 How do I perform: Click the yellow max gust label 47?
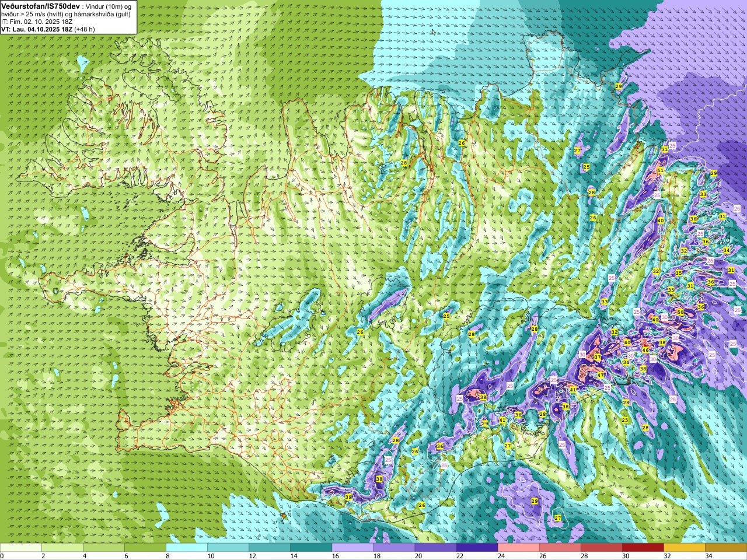point(601,375)
